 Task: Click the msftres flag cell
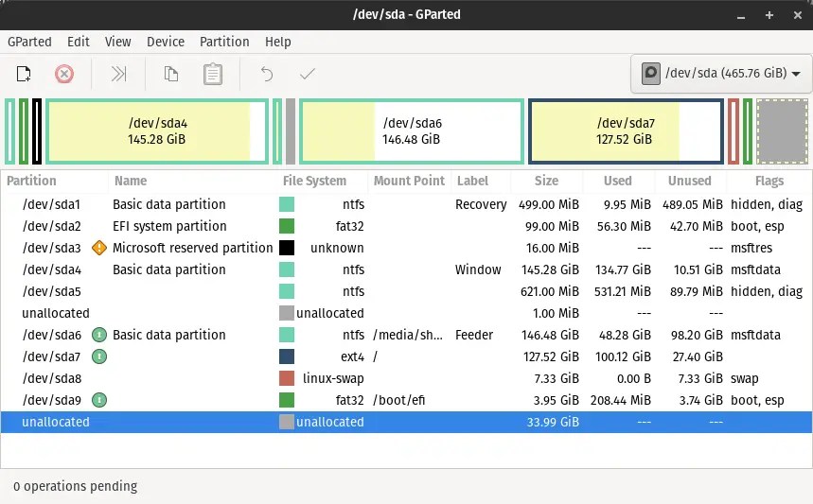[751, 248]
